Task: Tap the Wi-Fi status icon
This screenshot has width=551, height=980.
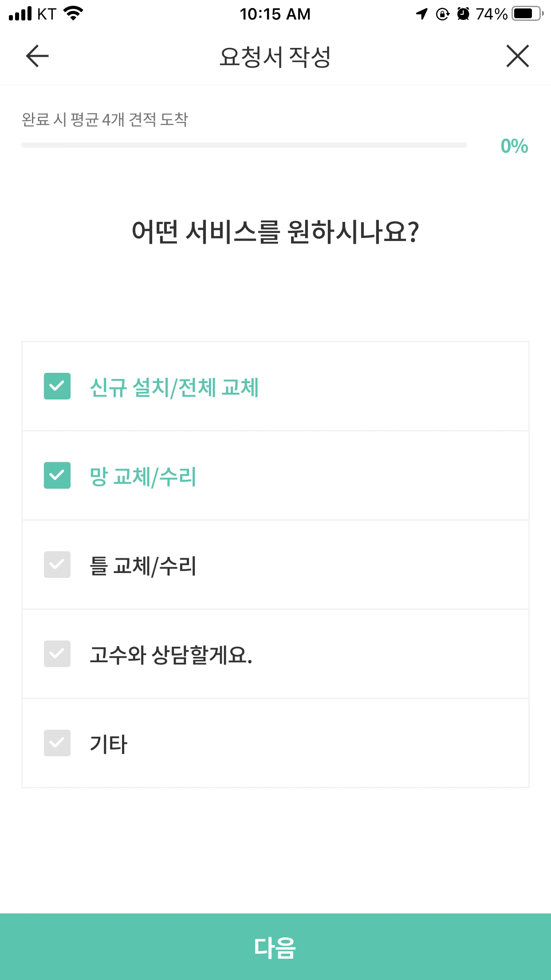Action: [x=74, y=14]
